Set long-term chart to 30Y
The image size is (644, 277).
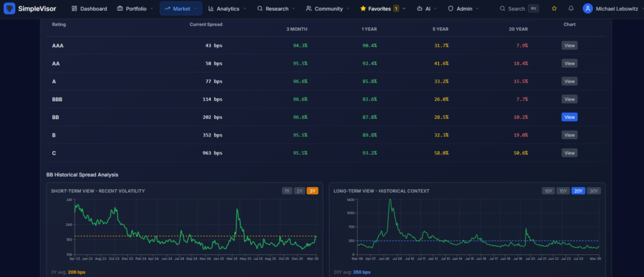pos(593,191)
